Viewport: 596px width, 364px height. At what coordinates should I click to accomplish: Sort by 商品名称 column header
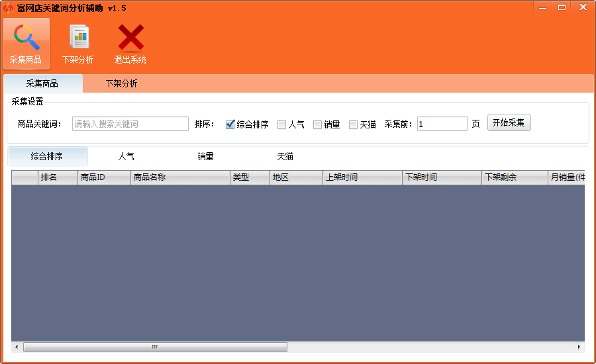point(180,177)
